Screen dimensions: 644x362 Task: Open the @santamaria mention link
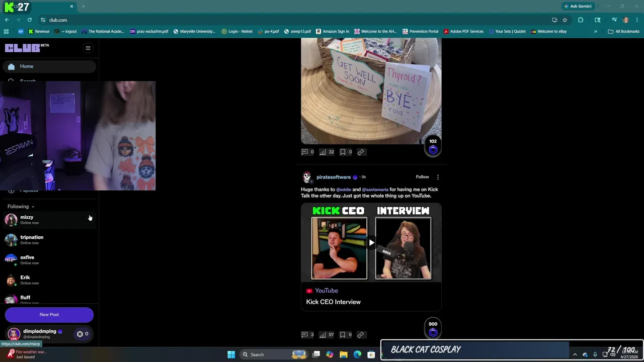(x=375, y=190)
